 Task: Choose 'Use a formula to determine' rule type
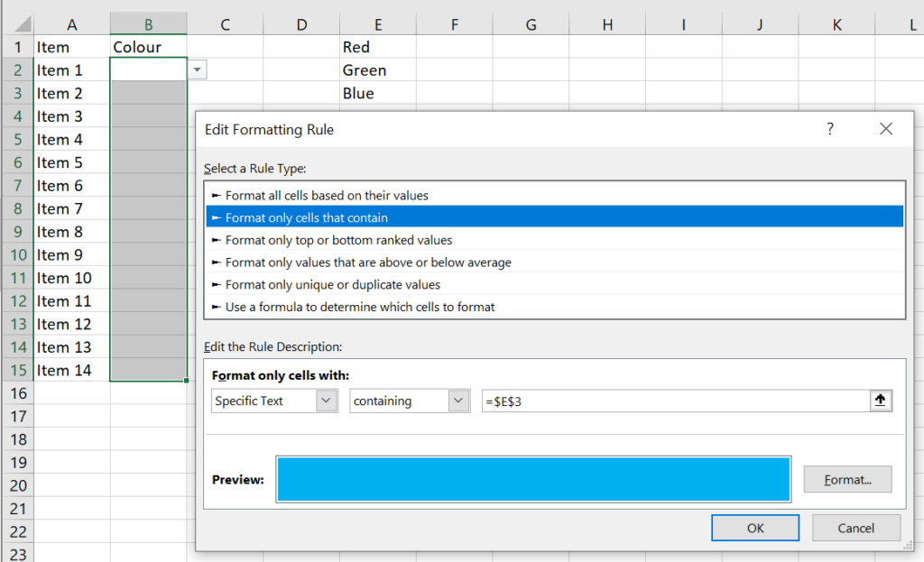click(360, 307)
